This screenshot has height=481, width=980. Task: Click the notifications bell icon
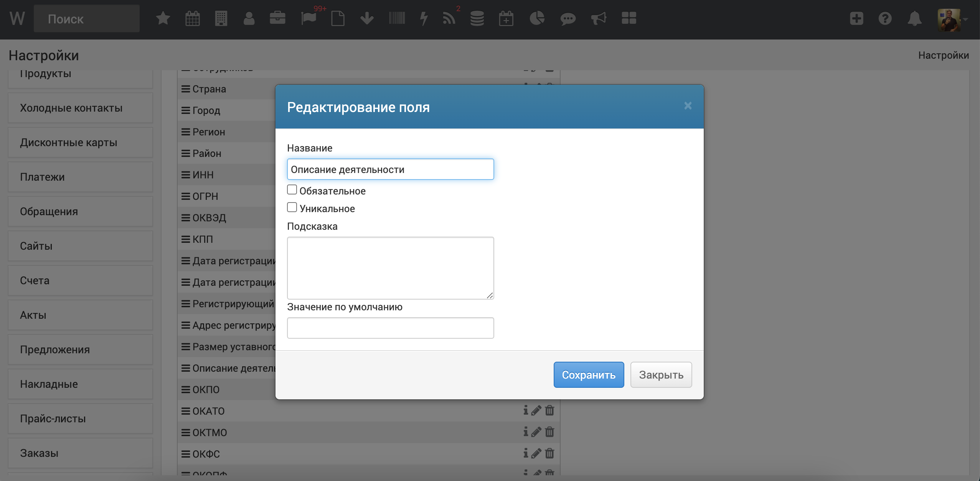pos(914,18)
